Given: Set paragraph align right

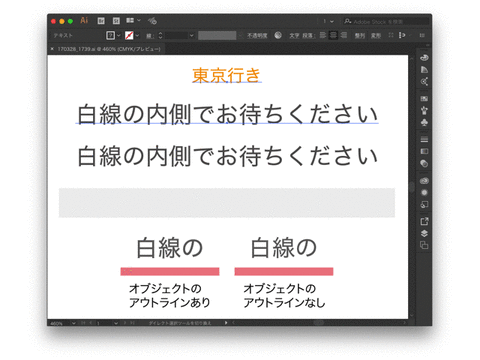Looking at the screenshot, I should [x=344, y=35].
